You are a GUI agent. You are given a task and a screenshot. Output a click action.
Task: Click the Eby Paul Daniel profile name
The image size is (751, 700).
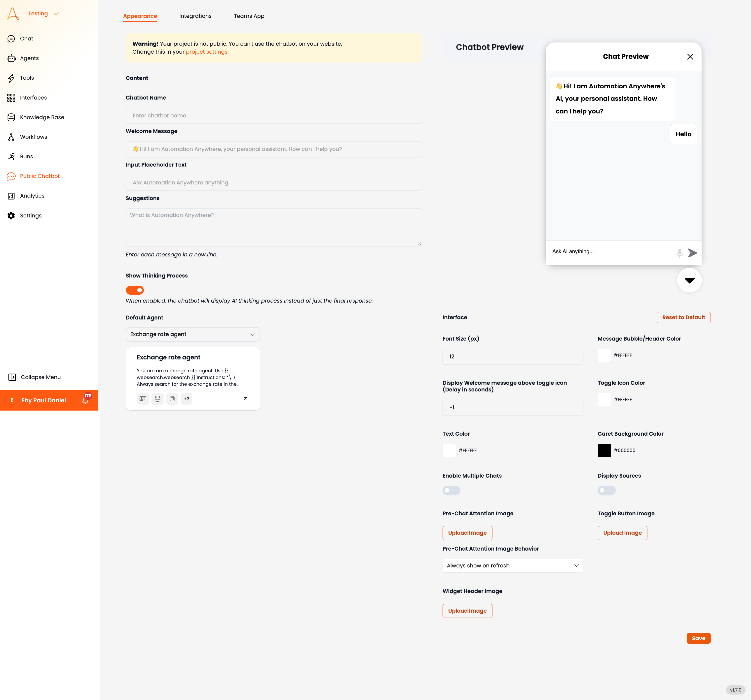click(43, 400)
